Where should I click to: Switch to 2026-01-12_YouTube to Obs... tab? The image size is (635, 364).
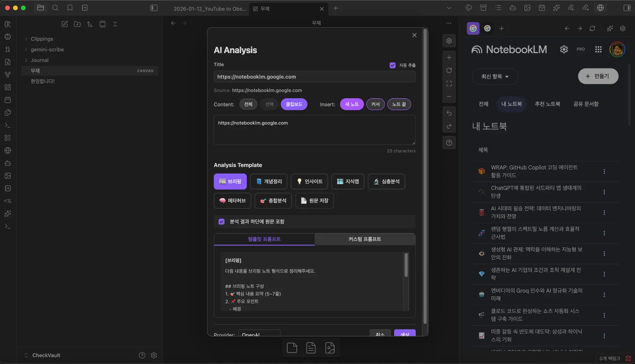[210, 9]
